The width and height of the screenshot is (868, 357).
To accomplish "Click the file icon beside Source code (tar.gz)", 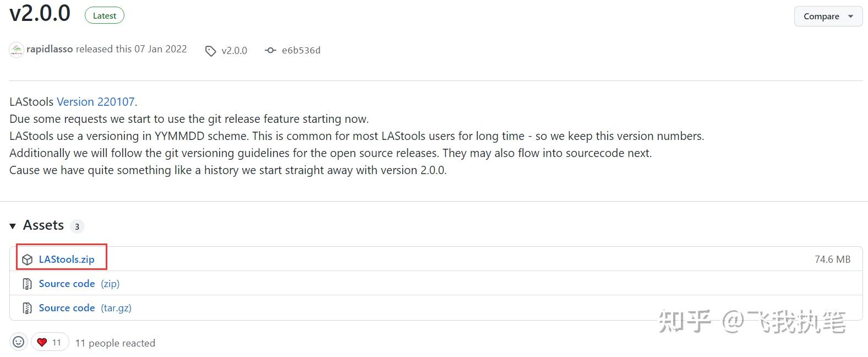I will [27, 308].
